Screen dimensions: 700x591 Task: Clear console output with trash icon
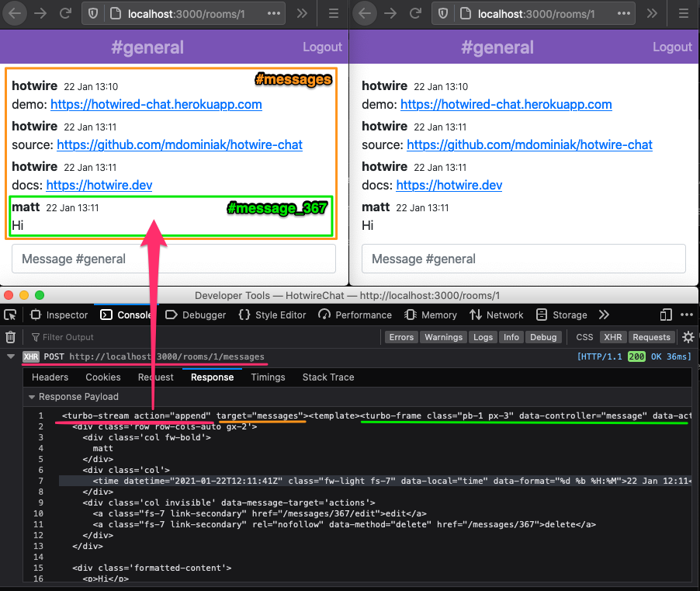pos(11,337)
